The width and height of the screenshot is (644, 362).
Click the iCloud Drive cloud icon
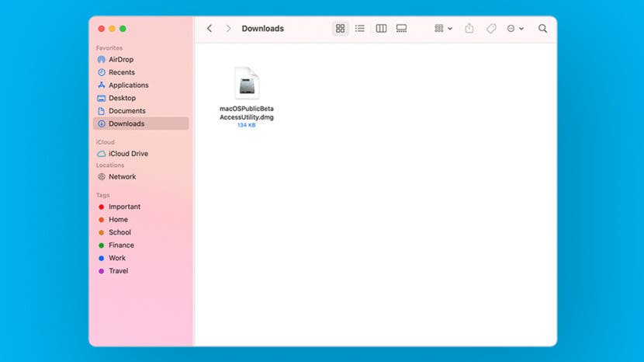click(102, 154)
